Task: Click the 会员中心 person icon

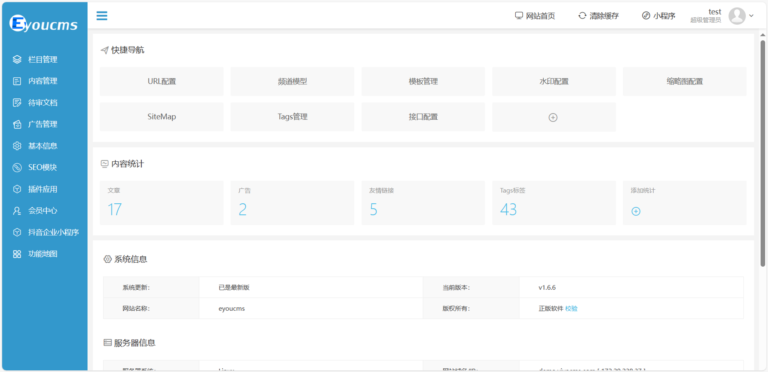Action: tap(17, 210)
